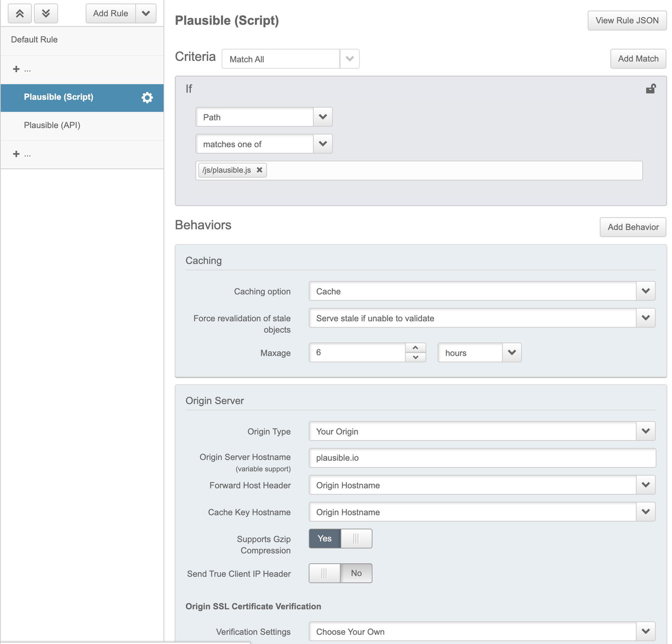Open the Plausible (Script) rule gear settings
The width and height of the screenshot is (672, 644).
[x=147, y=97]
